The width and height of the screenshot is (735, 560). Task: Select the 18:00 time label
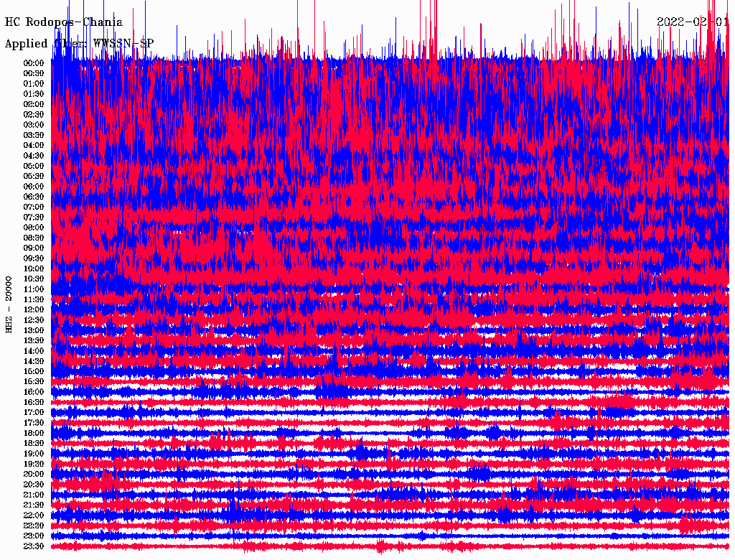click(34, 433)
